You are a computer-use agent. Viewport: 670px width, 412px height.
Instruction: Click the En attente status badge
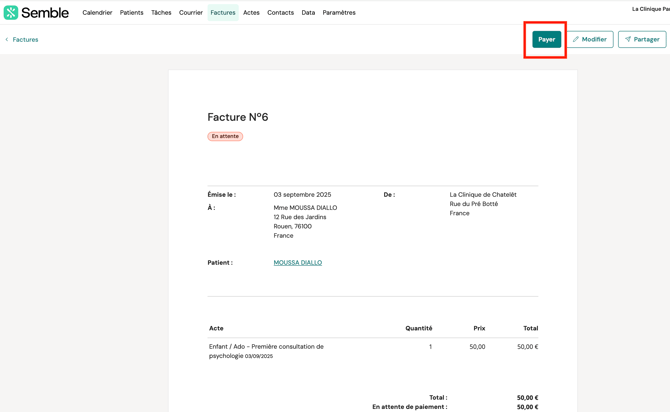225,136
